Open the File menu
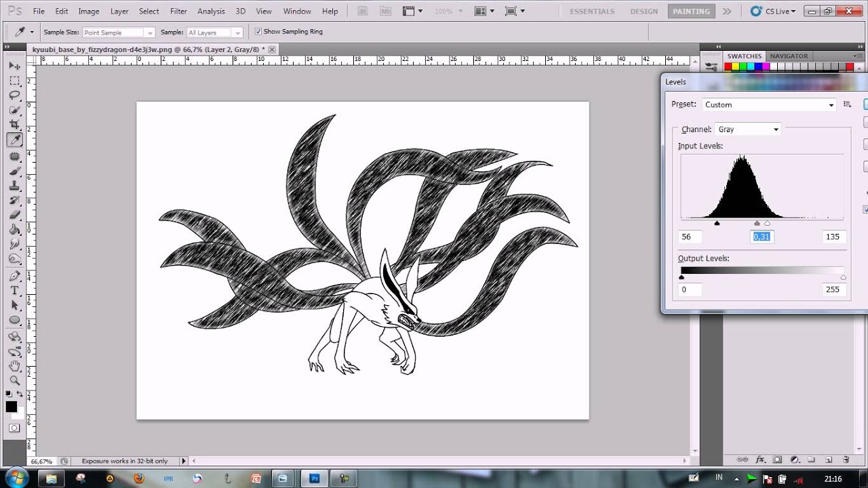 pyautogui.click(x=39, y=11)
